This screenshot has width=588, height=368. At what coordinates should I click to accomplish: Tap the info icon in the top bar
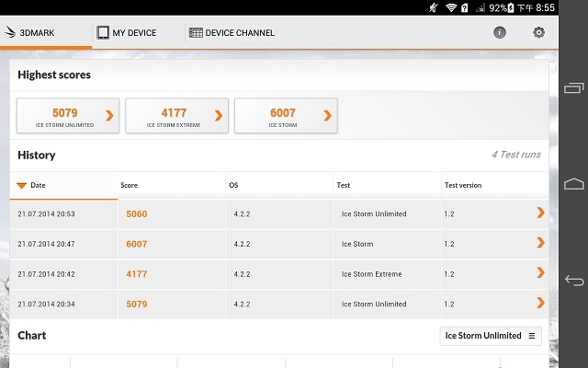point(500,32)
